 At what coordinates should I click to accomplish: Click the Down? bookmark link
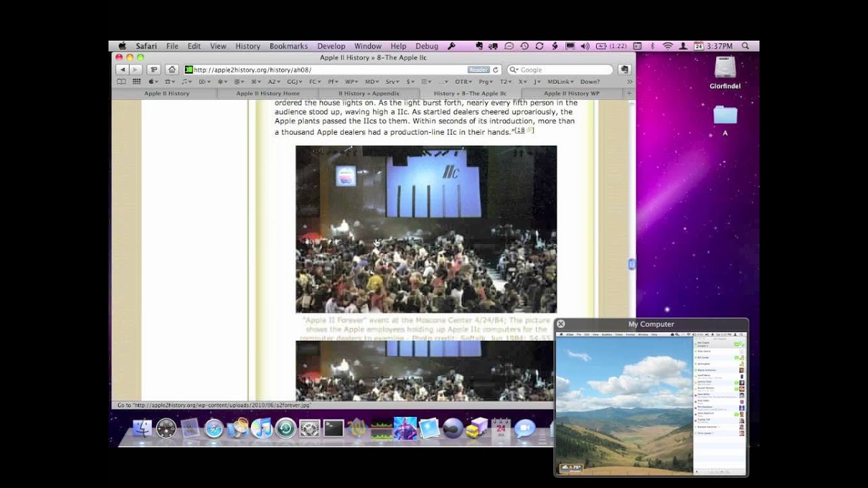coord(590,82)
